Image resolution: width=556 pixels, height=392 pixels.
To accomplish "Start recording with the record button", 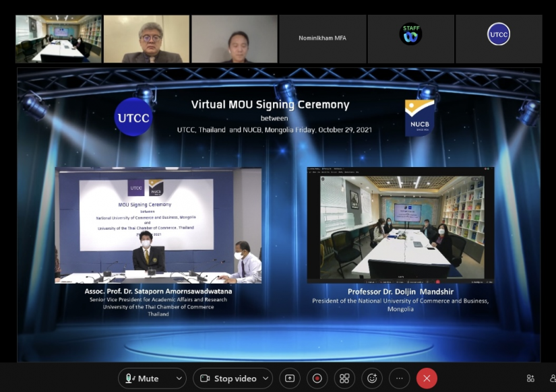I will 317,379.
